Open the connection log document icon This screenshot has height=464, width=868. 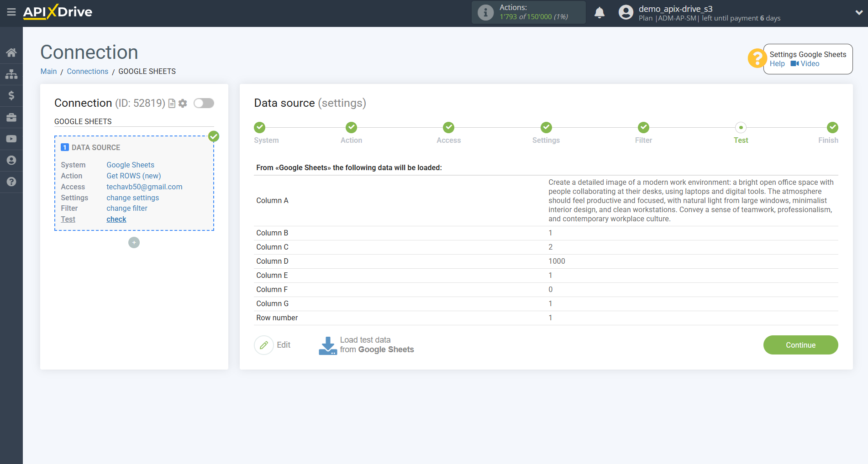171,103
